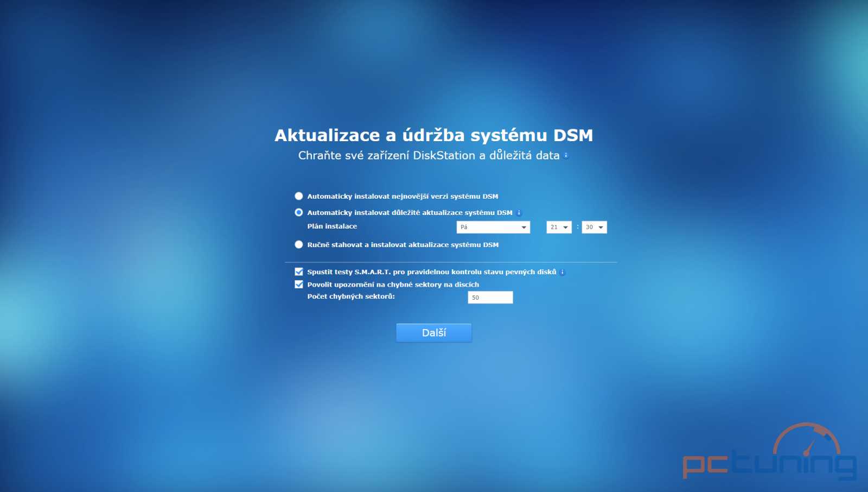The width and height of the screenshot is (868, 492).
Task: Click the info icon after the S.M.A.R.T. tests label
Action: pos(563,272)
